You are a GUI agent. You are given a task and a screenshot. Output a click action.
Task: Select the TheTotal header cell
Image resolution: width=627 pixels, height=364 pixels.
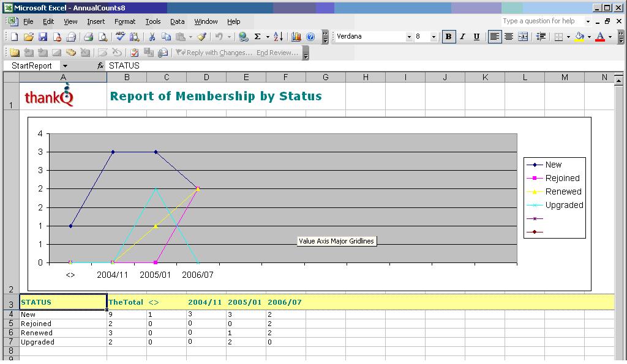pyautogui.click(x=127, y=302)
